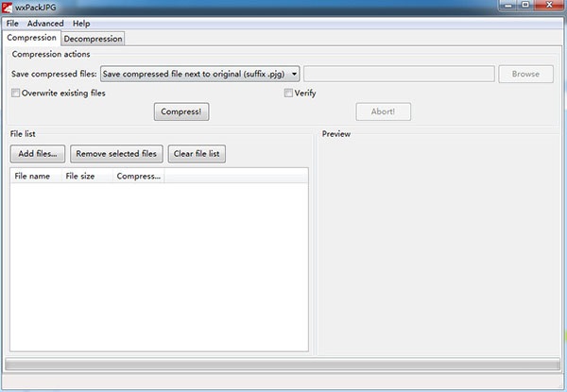Open the File menu
567x392 pixels.
[12, 24]
